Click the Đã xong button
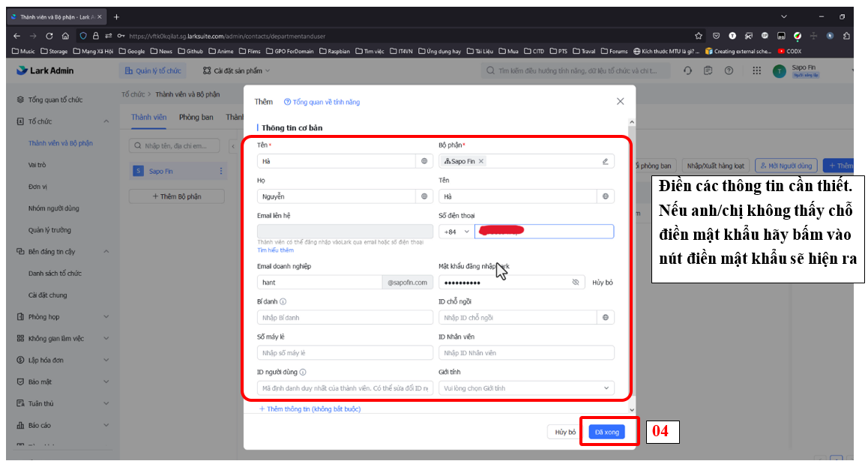The image size is (868, 473). [606, 433]
